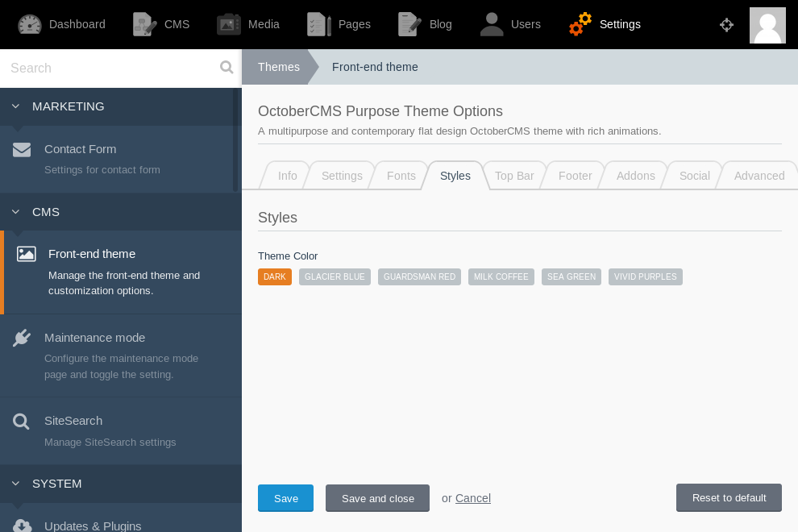The height and width of the screenshot is (532, 798).
Task: Switch to the Settings tab in theme options
Action: [x=342, y=176]
